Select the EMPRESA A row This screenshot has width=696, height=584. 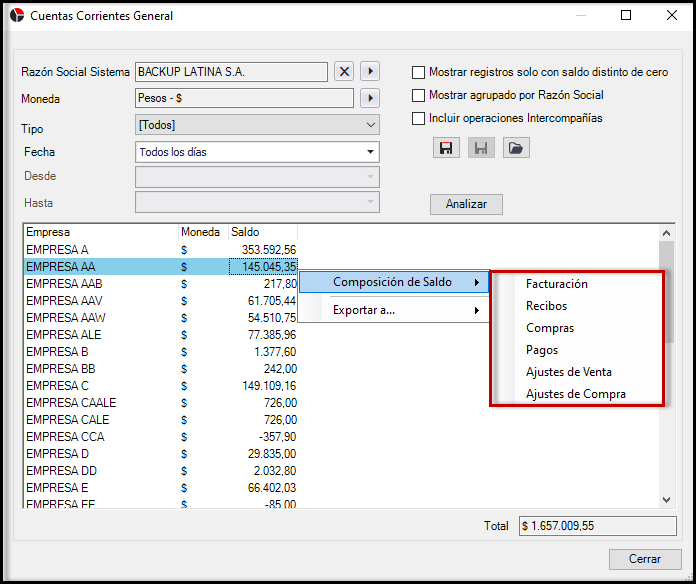[x=160, y=250]
